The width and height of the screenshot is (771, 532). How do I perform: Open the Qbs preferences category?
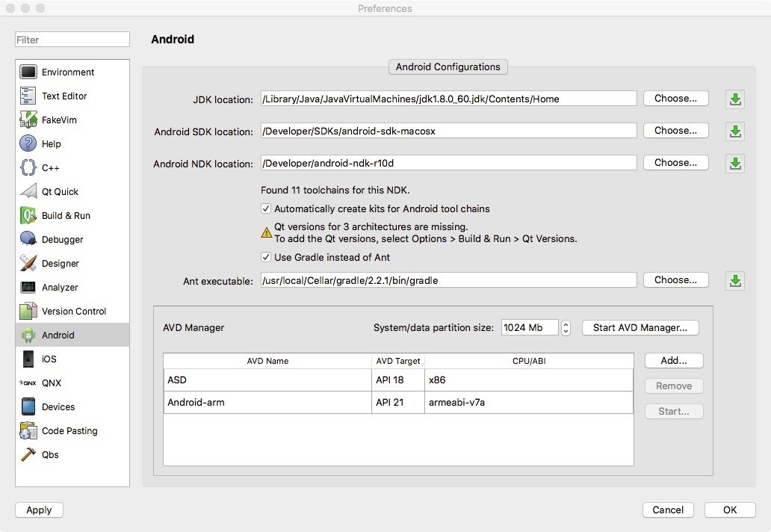pyautogui.click(x=72, y=454)
